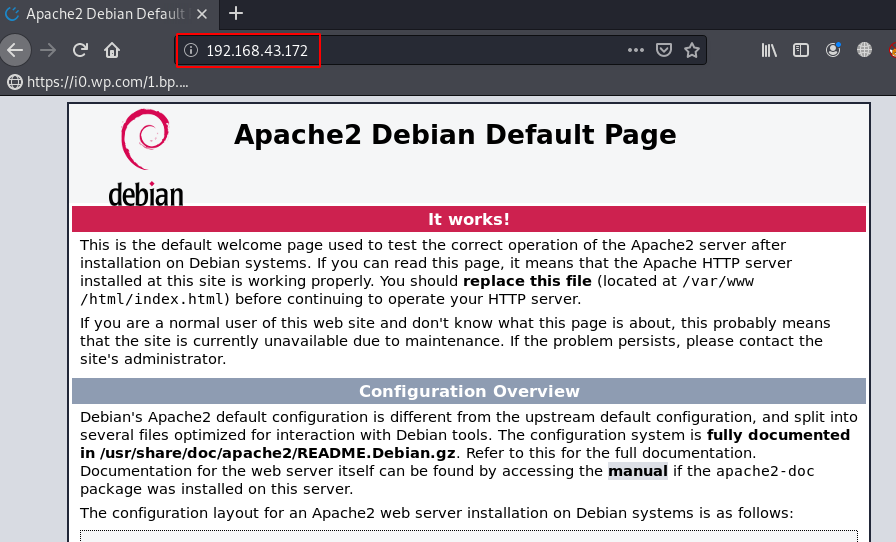Open the Library history and bookmarks icon
896x542 pixels.
coord(769,50)
